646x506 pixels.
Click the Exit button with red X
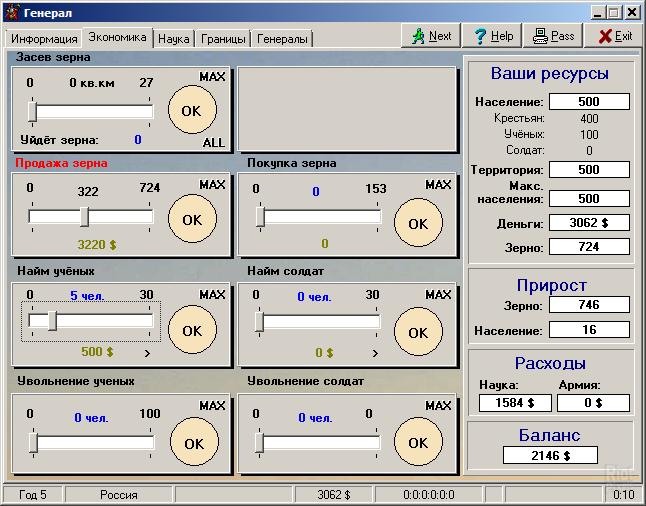click(614, 35)
